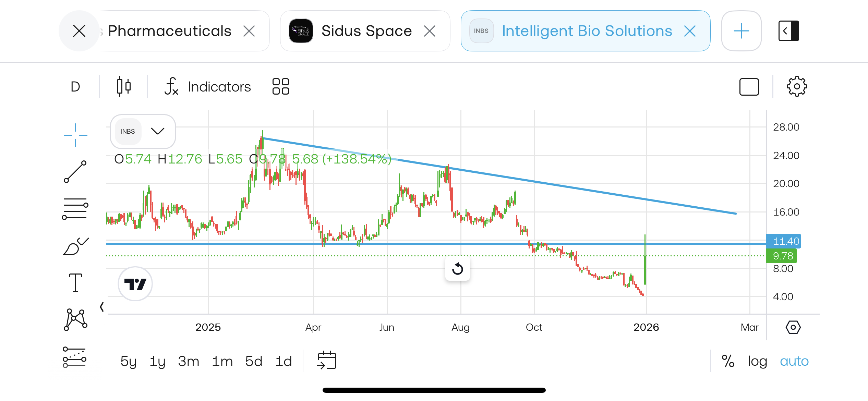The width and height of the screenshot is (868, 401).
Task: Open chart settings gear
Action: (x=797, y=86)
